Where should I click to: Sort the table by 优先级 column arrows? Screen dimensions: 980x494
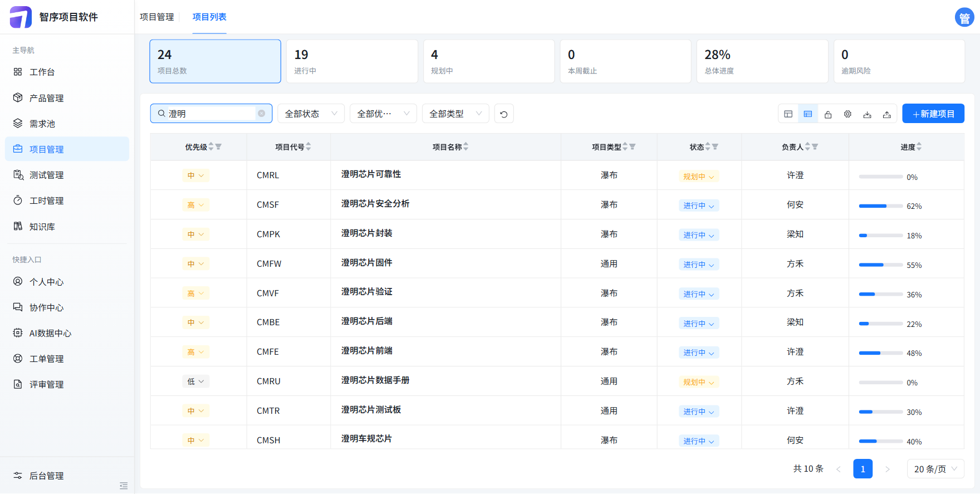click(211, 147)
